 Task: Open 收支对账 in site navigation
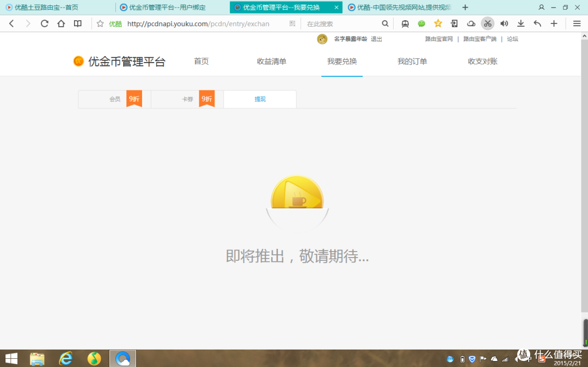click(482, 61)
